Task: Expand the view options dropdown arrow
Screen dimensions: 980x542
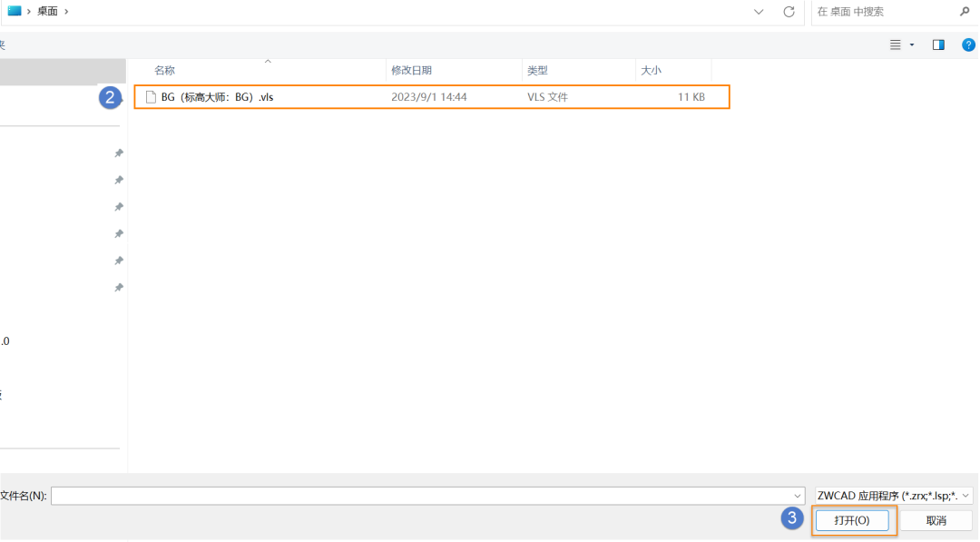Action: (912, 45)
